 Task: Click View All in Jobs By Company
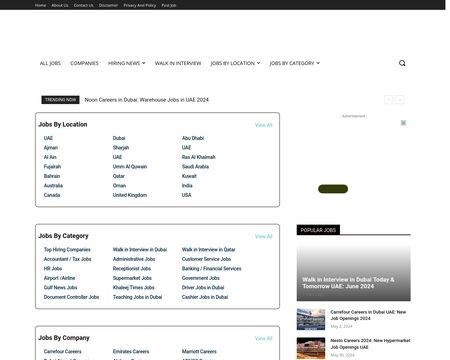(x=264, y=338)
